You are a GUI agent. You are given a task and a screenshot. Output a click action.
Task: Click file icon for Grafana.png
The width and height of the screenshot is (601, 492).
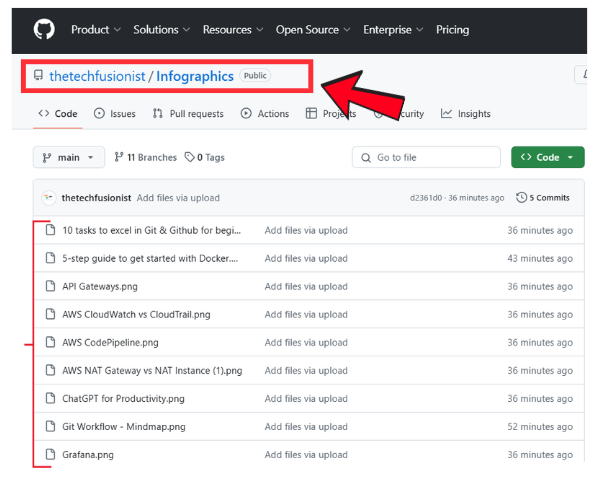(x=50, y=454)
